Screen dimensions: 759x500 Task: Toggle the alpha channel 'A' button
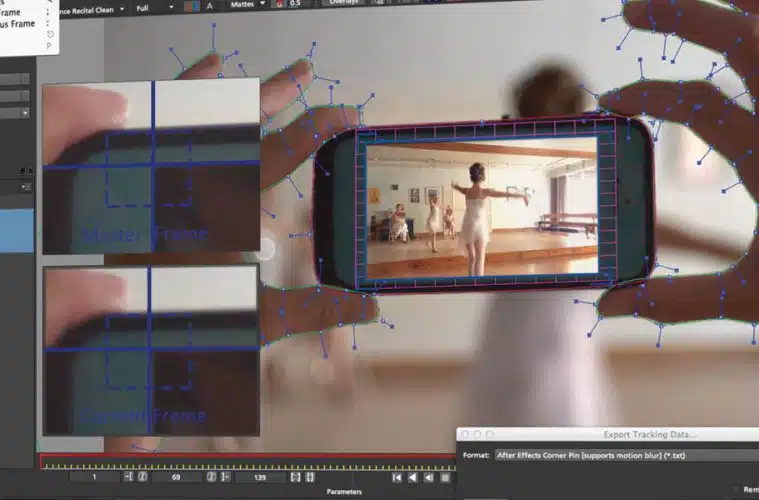(208, 5)
